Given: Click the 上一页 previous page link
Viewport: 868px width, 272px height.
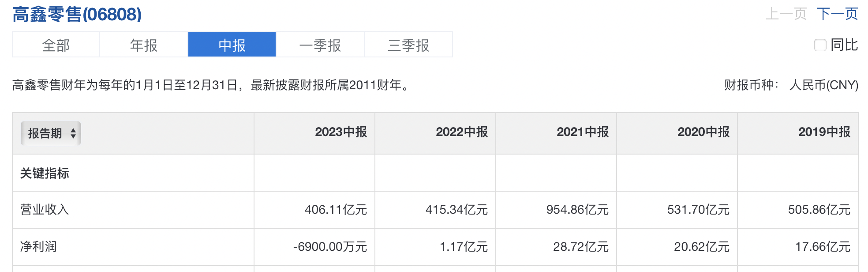Looking at the screenshot, I should tap(786, 14).
